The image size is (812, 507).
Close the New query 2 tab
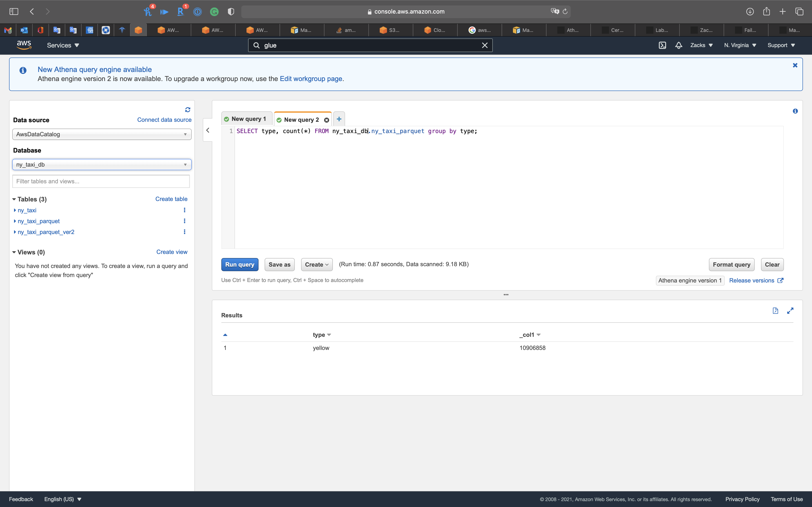tap(326, 120)
